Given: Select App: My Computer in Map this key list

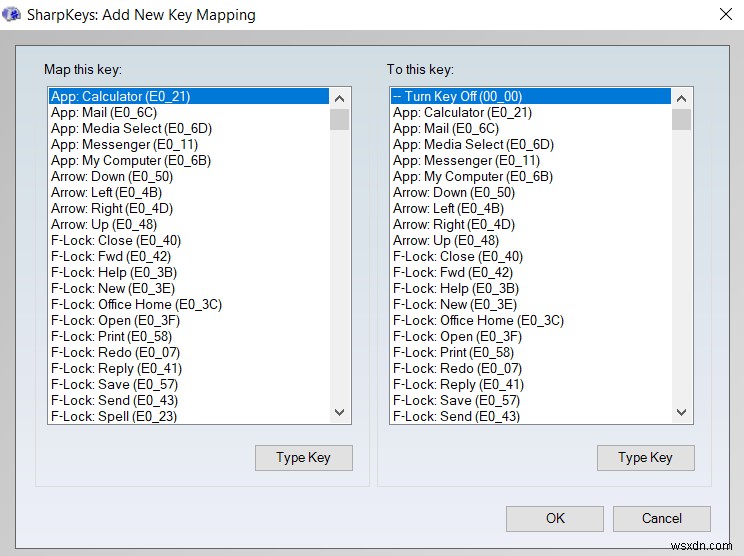Looking at the screenshot, I should coord(189,160).
